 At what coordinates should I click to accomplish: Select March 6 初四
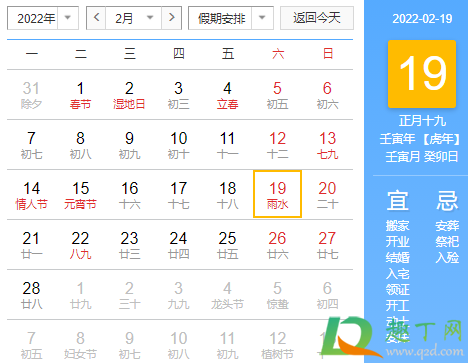pyautogui.click(x=327, y=295)
